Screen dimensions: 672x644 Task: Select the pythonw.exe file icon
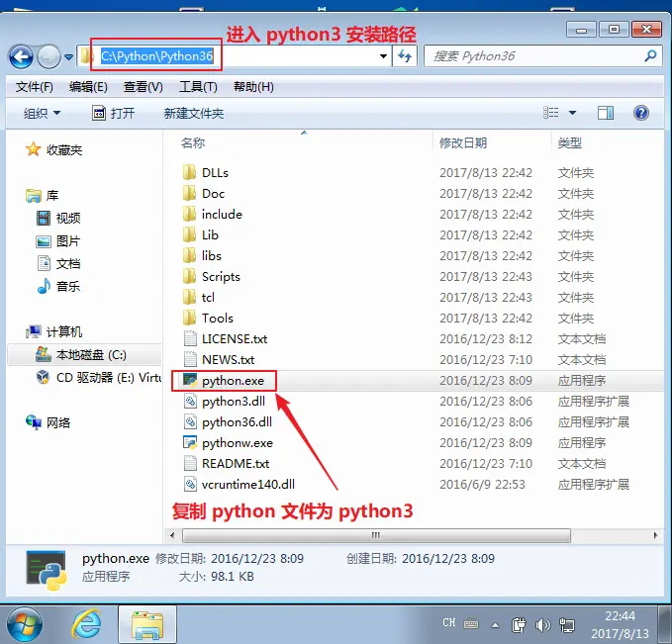[190, 442]
